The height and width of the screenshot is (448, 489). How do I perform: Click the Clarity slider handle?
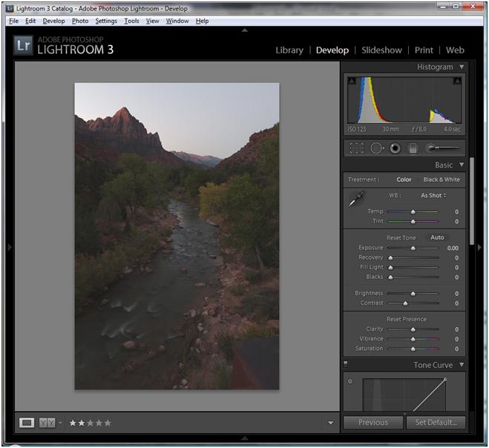(413, 329)
